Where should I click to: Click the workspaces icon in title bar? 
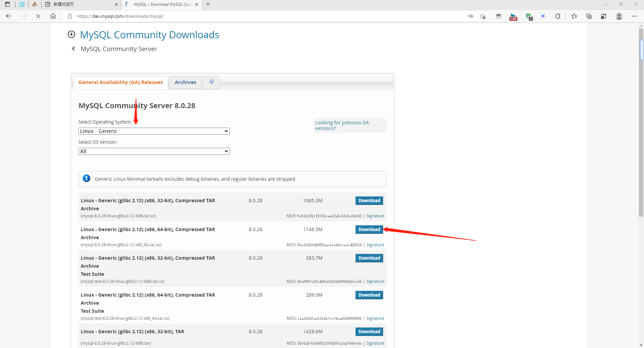tap(22, 4)
